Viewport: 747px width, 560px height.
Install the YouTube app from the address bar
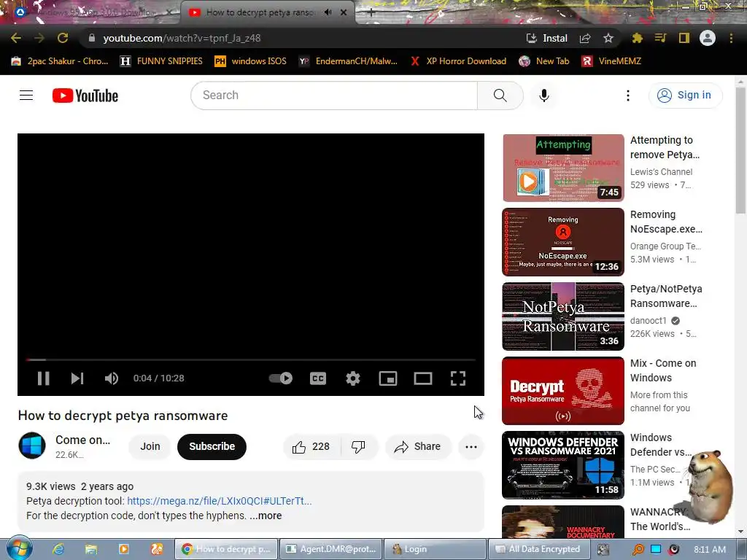click(547, 38)
